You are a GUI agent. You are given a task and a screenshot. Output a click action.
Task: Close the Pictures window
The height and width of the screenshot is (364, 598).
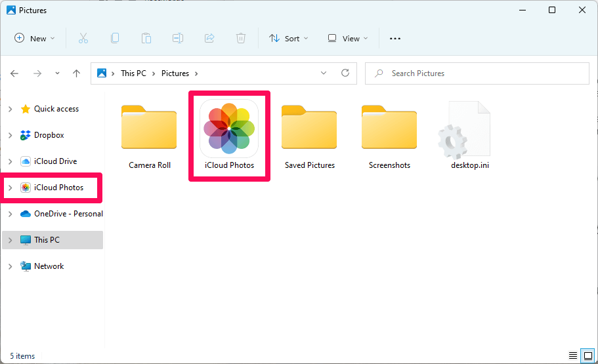(582, 10)
